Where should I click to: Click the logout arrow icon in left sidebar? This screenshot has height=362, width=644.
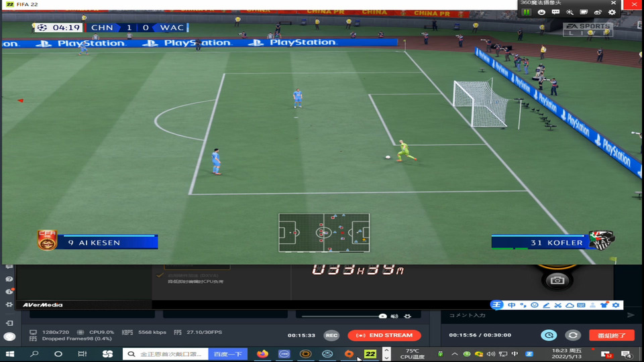coord(9,323)
